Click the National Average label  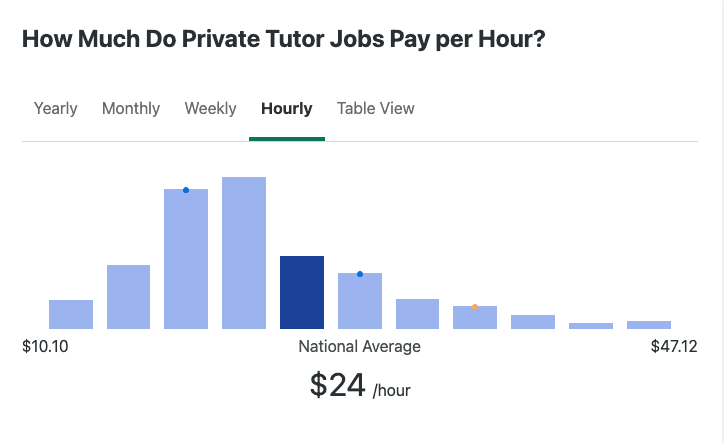point(360,346)
